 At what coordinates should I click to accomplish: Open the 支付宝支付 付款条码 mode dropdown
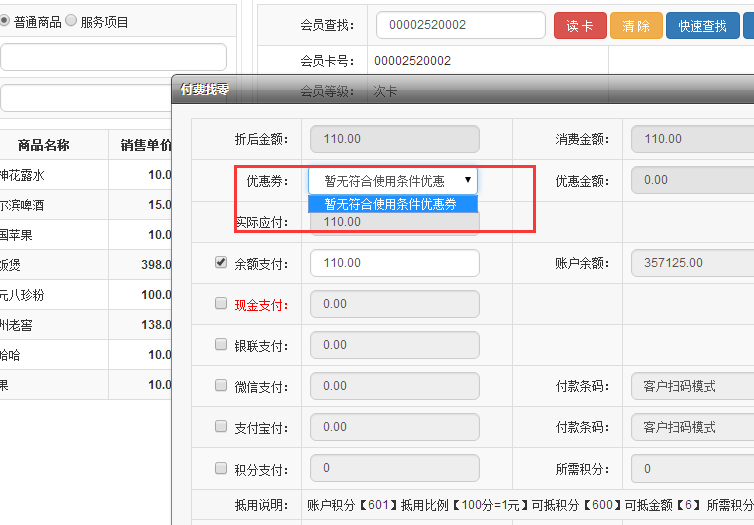point(692,427)
